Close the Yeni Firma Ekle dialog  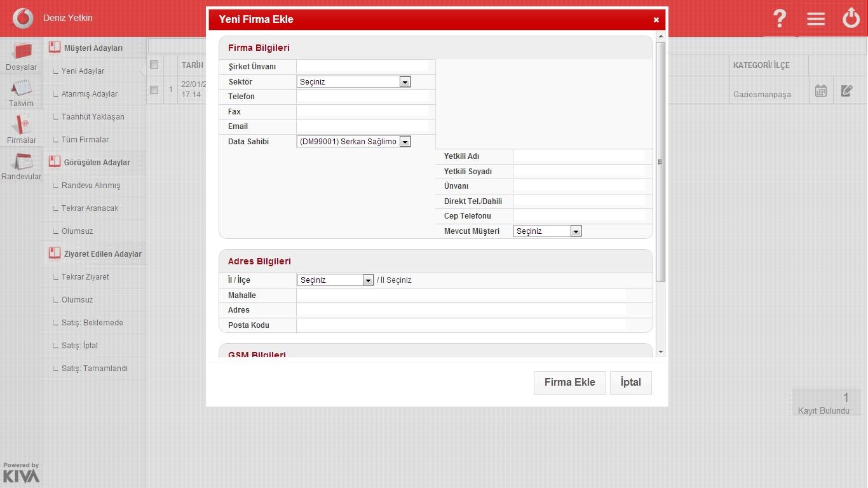tap(656, 20)
